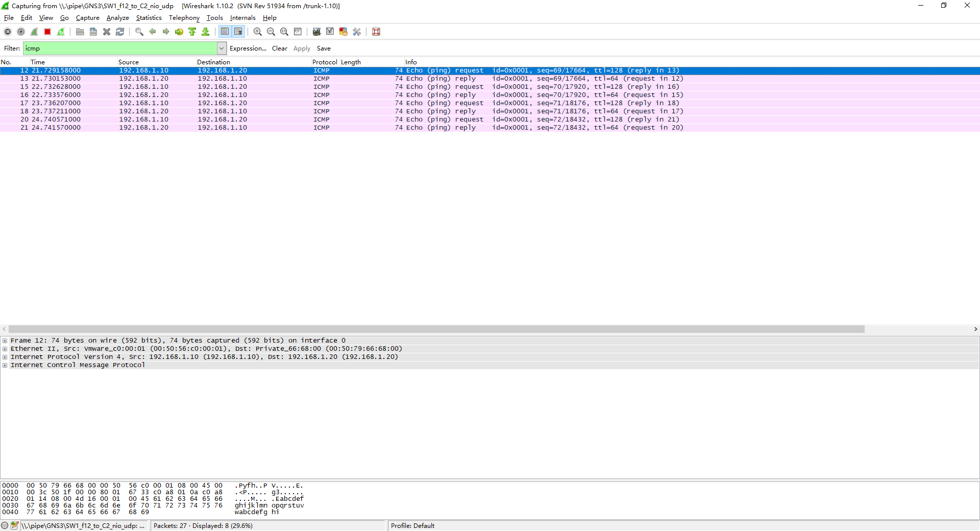Open the Statistics menu
The width and height of the screenshot is (980, 531).
pos(149,18)
